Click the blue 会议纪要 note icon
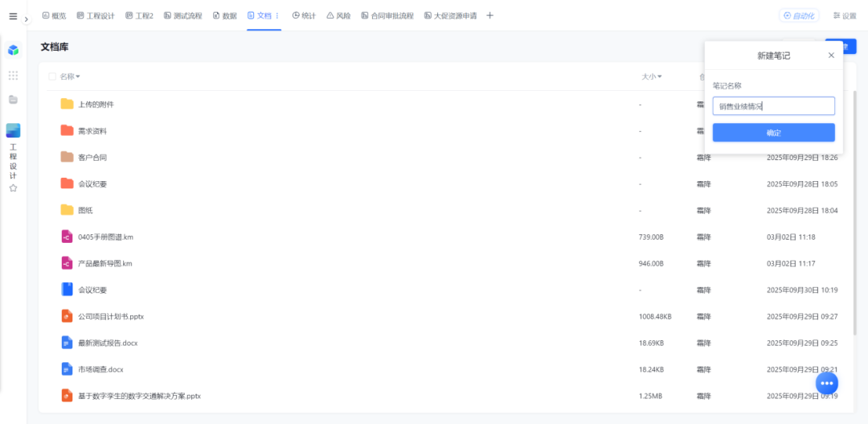The image size is (868, 424). (67, 290)
